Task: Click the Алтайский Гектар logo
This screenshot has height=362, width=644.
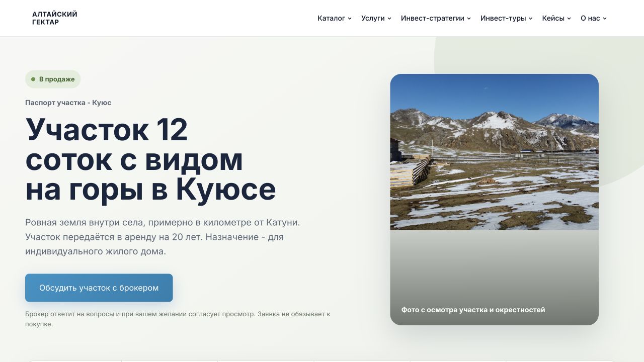Action: pos(55,18)
